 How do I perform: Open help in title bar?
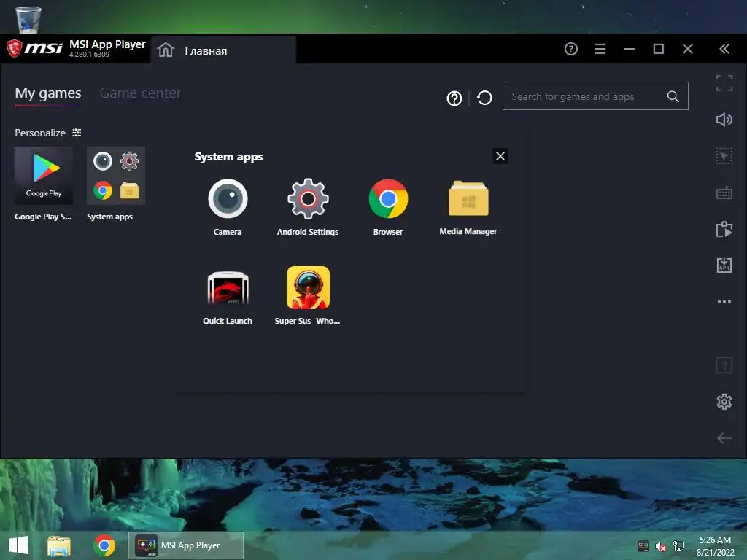click(x=570, y=49)
